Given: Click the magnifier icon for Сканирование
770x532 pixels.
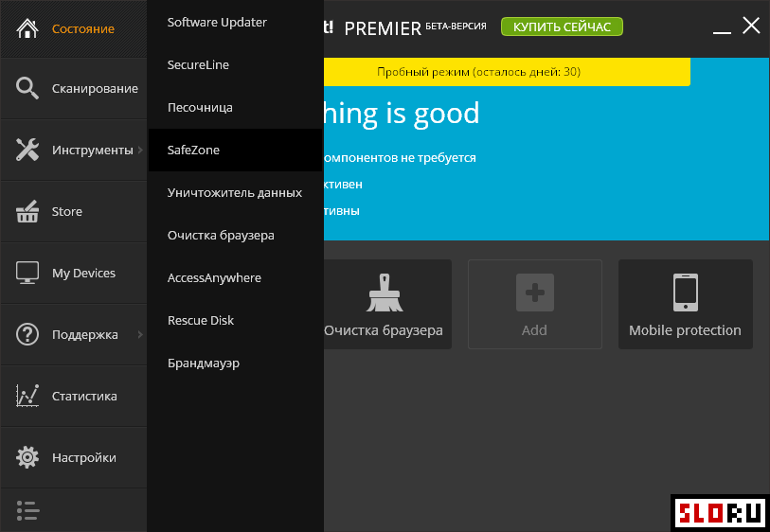Looking at the screenshot, I should pyautogui.click(x=27, y=88).
